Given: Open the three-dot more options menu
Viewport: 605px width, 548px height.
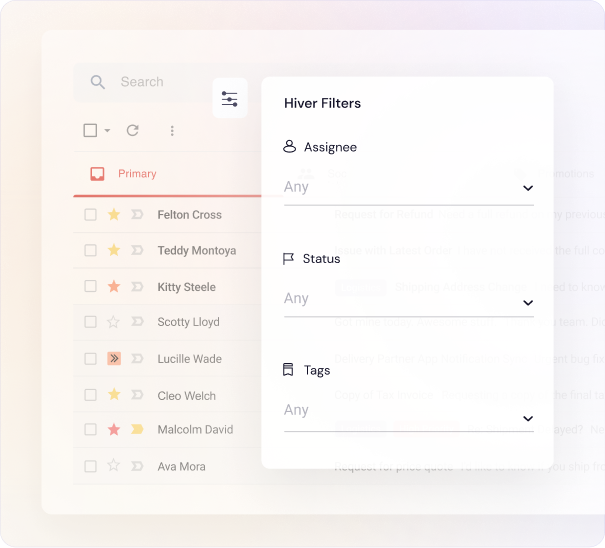Looking at the screenshot, I should click(172, 131).
